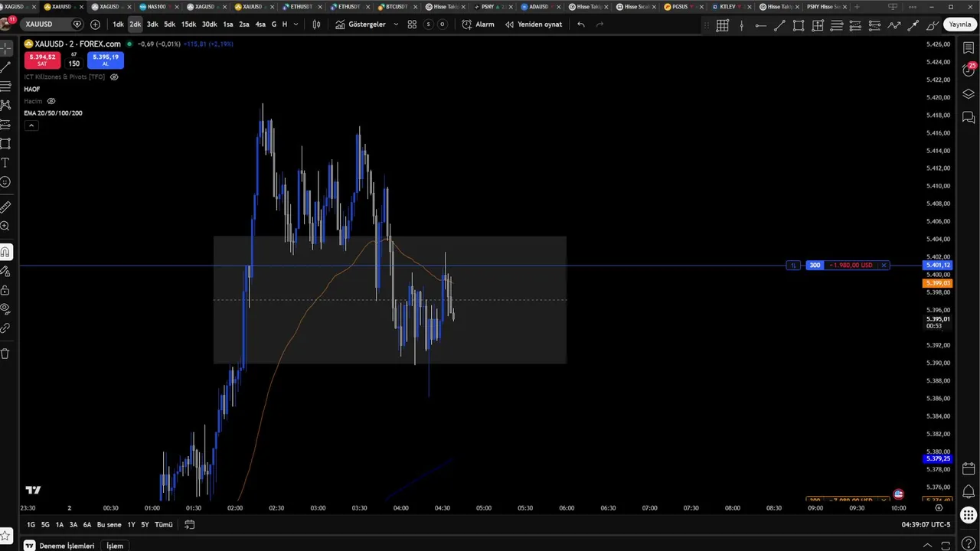Cancel the 300 order line with X
The height and width of the screenshot is (551, 980).
(x=884, y=266)
